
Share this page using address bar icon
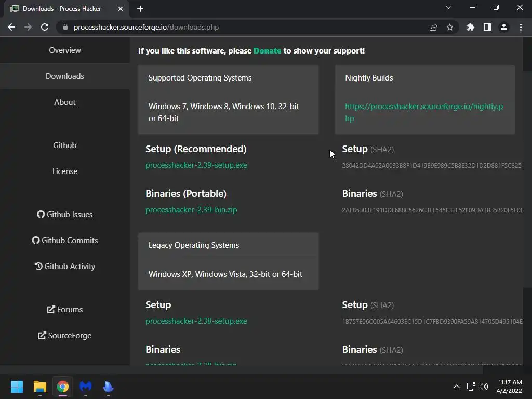coord(433,27)
